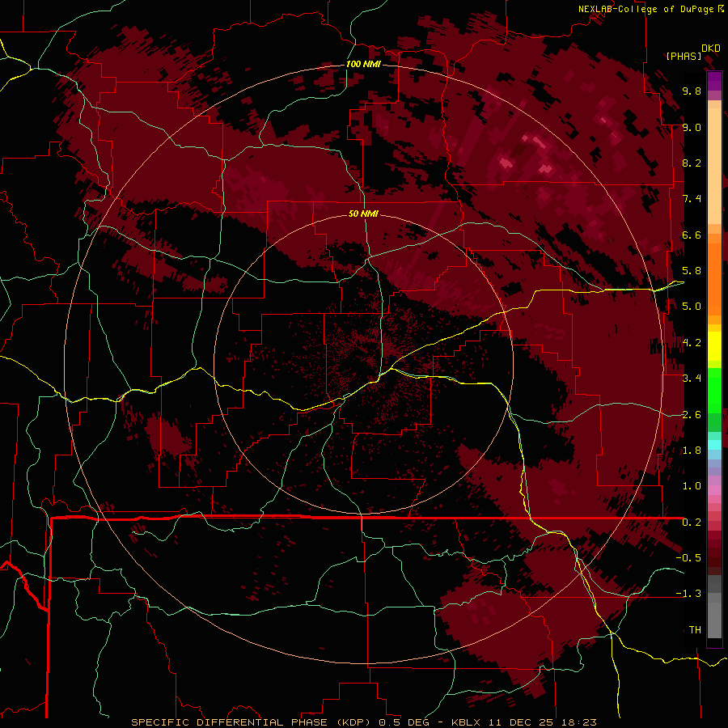The height and width of the screenshot is (728, 728).
Task: Select the purple top color bar segment
Action: click(x=714, y=81)
